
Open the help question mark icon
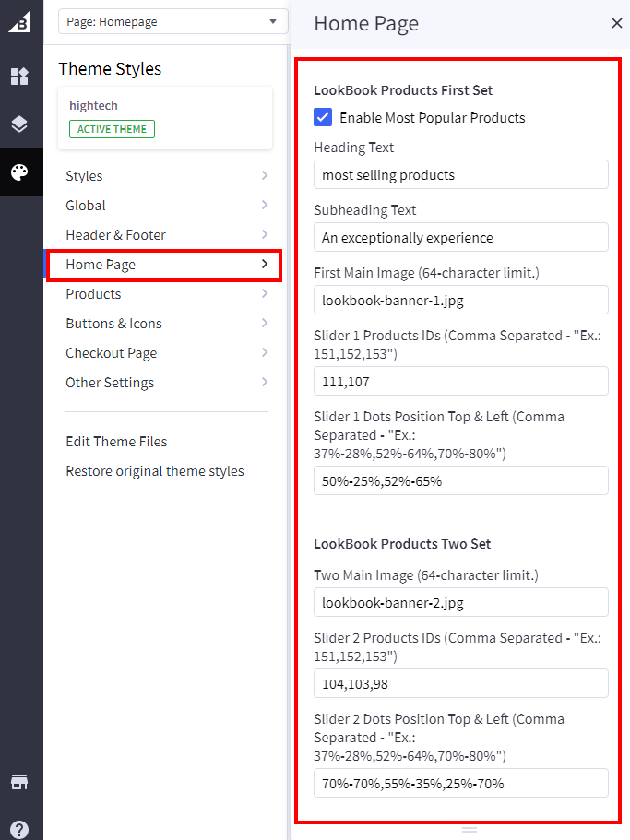point(19,829)
